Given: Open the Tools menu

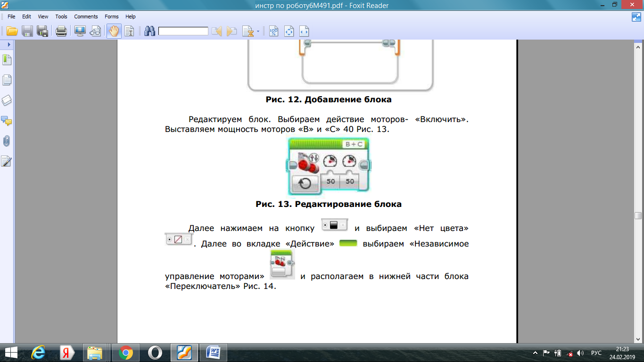Looking at the screenshot, I should [x=61, y=16].
